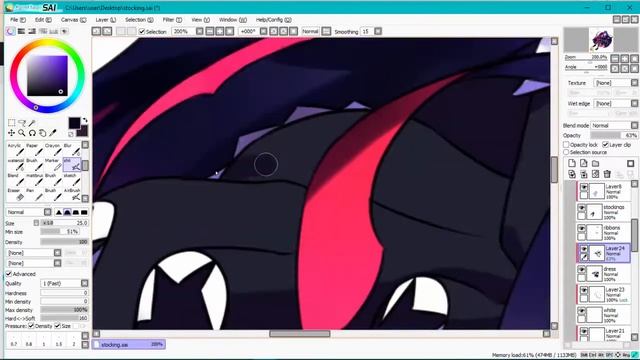
Task: Create a new normal layer
Action: click(572, 163)
